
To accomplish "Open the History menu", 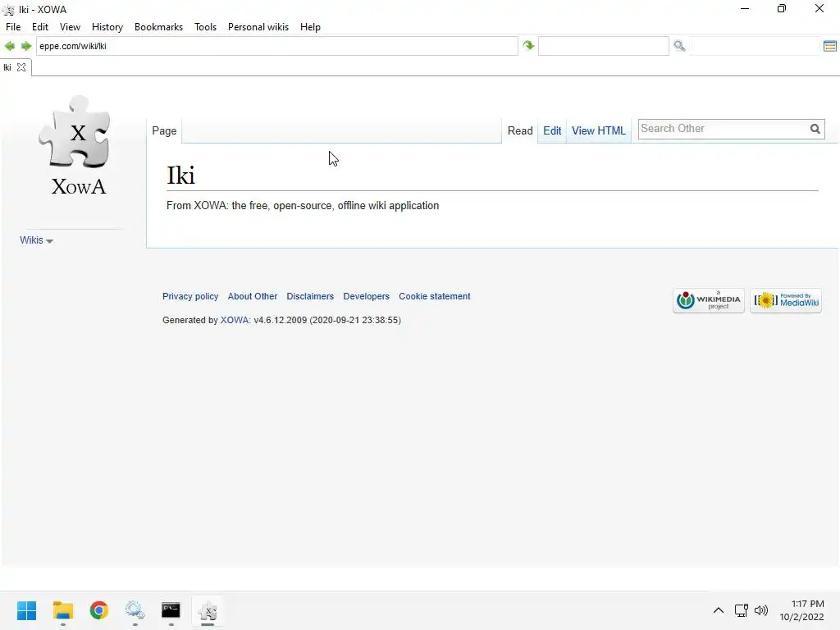I will 107,27.
